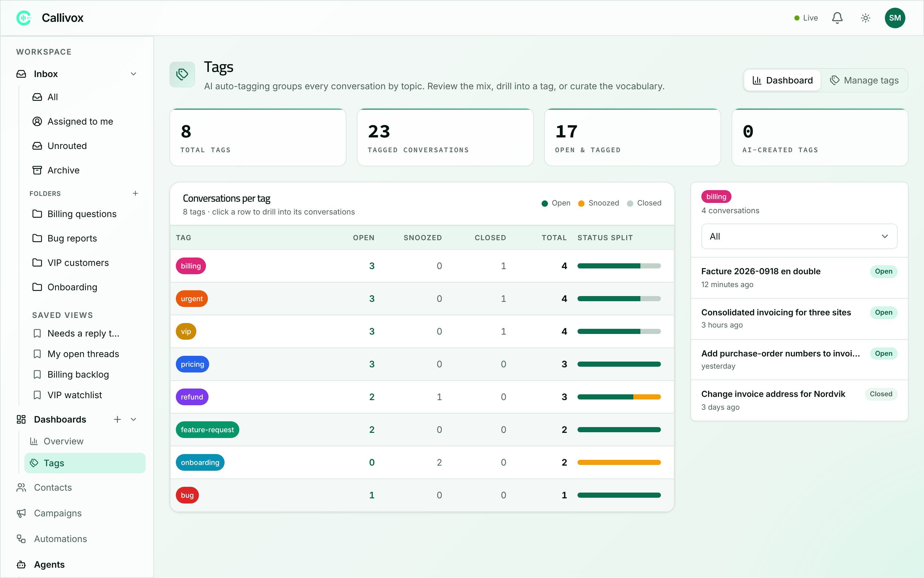Image resolution: width=924 pixels, height=578 pixels.
Task: Open Billing backlog saved view
Action: [x=85, y=375]
